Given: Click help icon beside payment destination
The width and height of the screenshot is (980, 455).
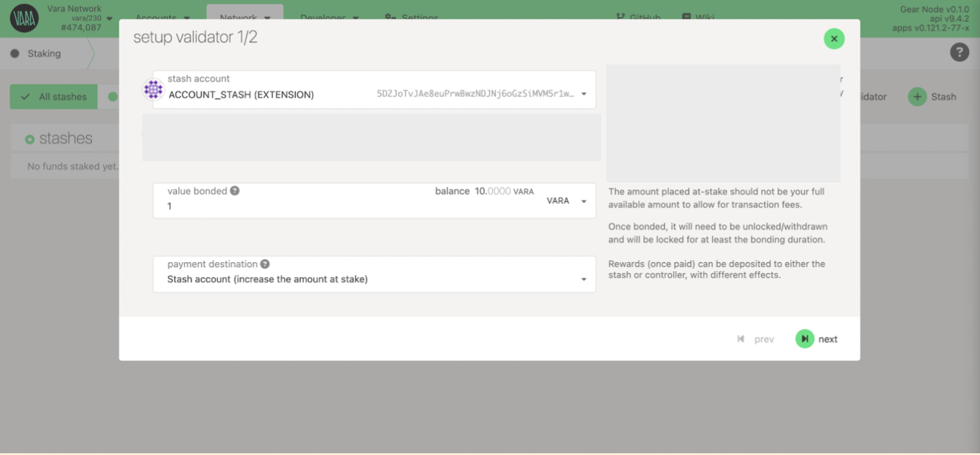Looking at the screenshot, I should click(x=265, y=264).
